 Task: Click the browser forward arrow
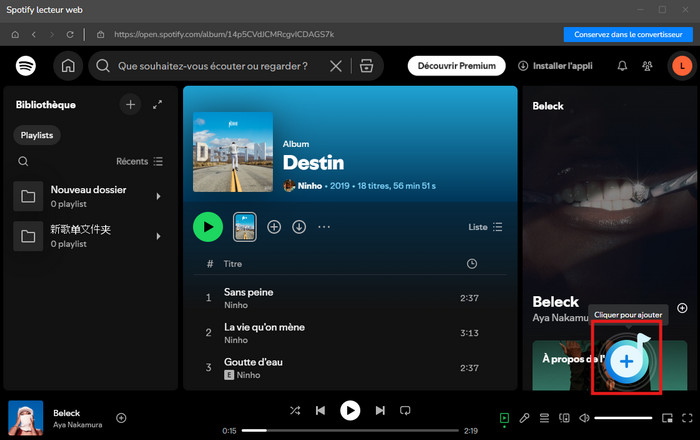pos(52,34)
